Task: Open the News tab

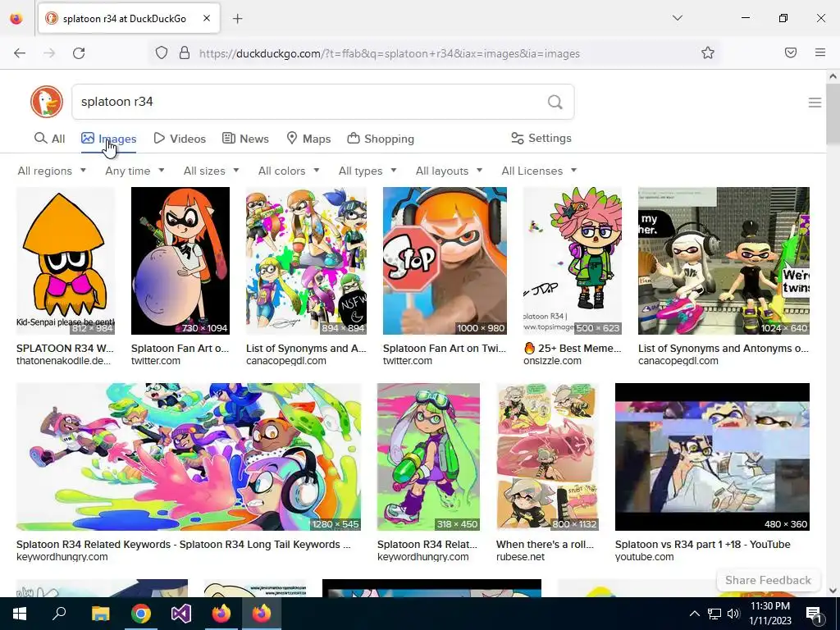Action: (245, 139)
